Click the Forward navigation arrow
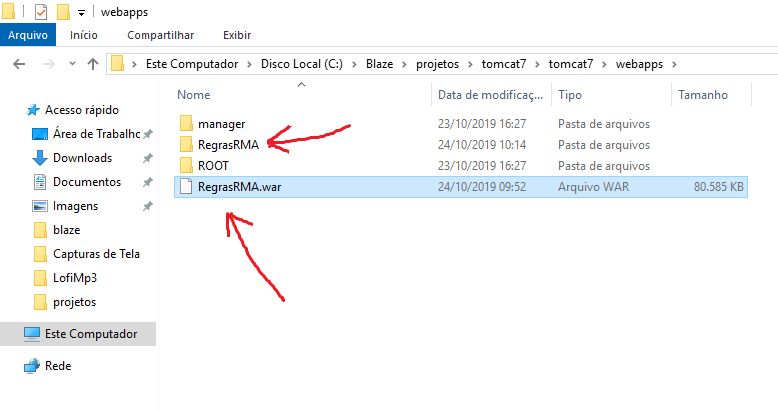This screenshot has width=778, height=410. (49, 64)
